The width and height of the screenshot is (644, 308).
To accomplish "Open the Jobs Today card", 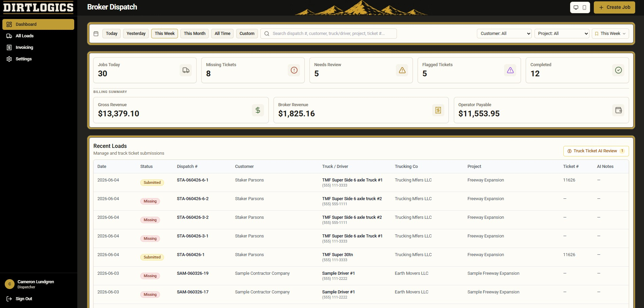I will click(145, 70).
